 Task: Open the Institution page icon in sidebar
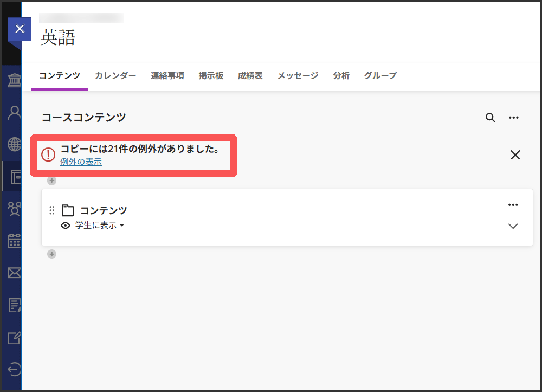14,81
